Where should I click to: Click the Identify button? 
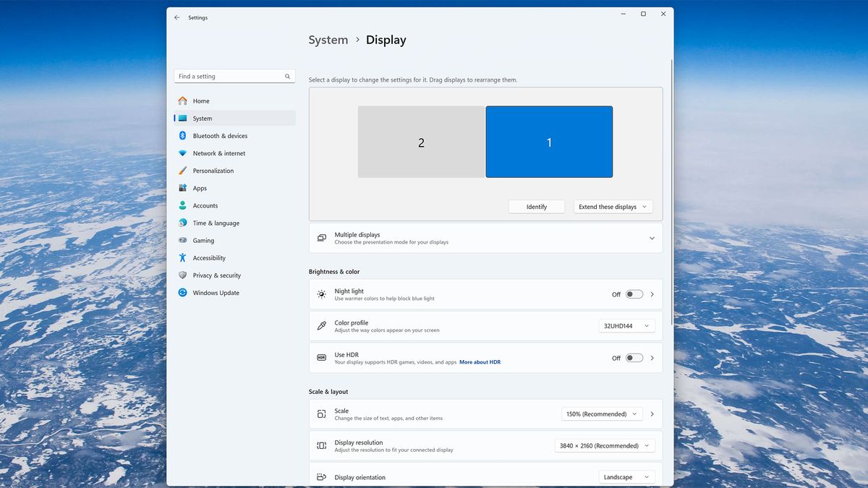(x=536, y=206)
